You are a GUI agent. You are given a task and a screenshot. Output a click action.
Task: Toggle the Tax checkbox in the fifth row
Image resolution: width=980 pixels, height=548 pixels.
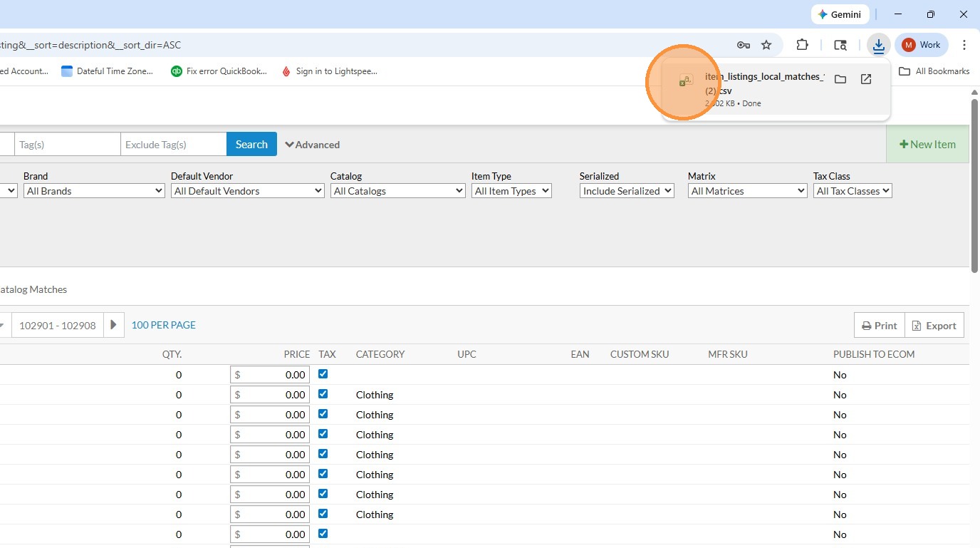click(323, 454)
